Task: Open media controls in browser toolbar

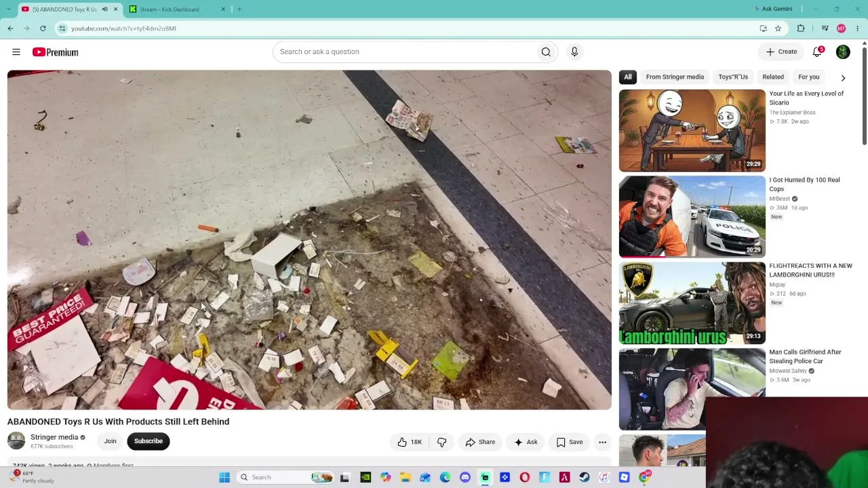Action: 825,28
